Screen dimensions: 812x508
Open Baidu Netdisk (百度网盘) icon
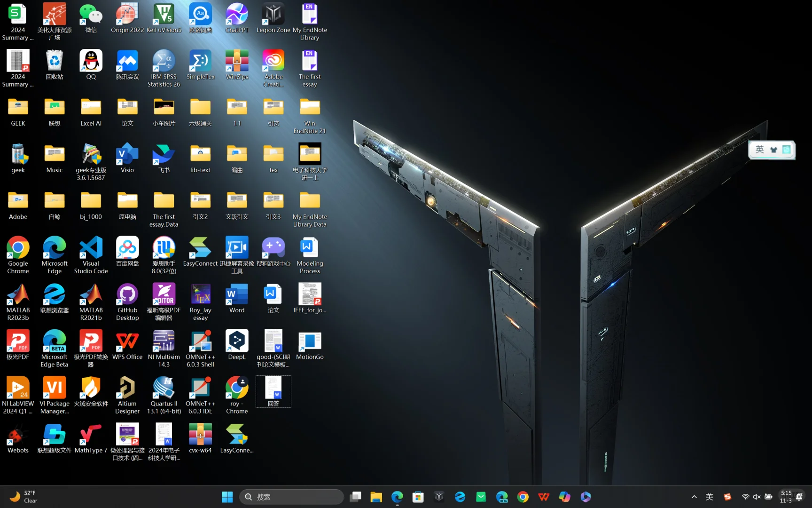tap(127, 252)
